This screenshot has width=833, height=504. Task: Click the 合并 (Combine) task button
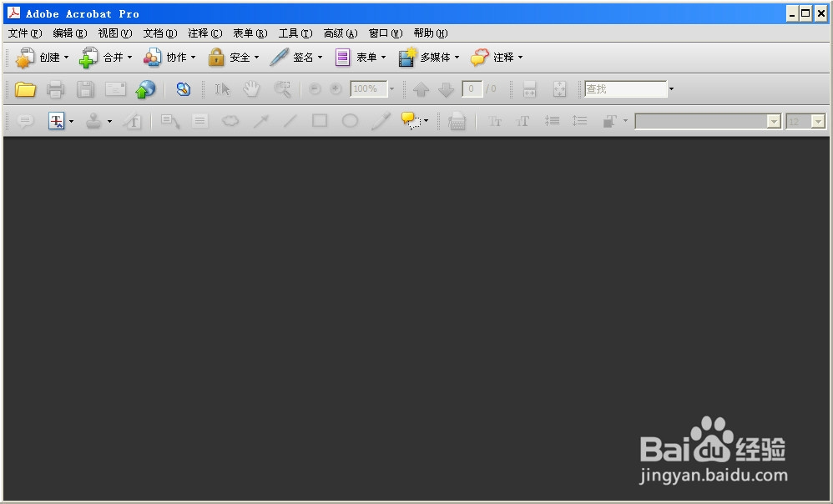point(106,58)
